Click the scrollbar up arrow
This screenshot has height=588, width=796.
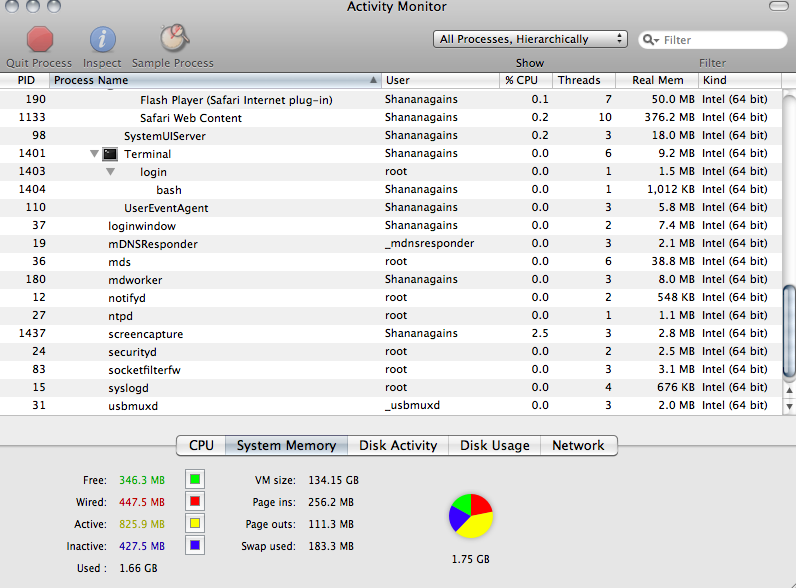[x=789, y=390]
